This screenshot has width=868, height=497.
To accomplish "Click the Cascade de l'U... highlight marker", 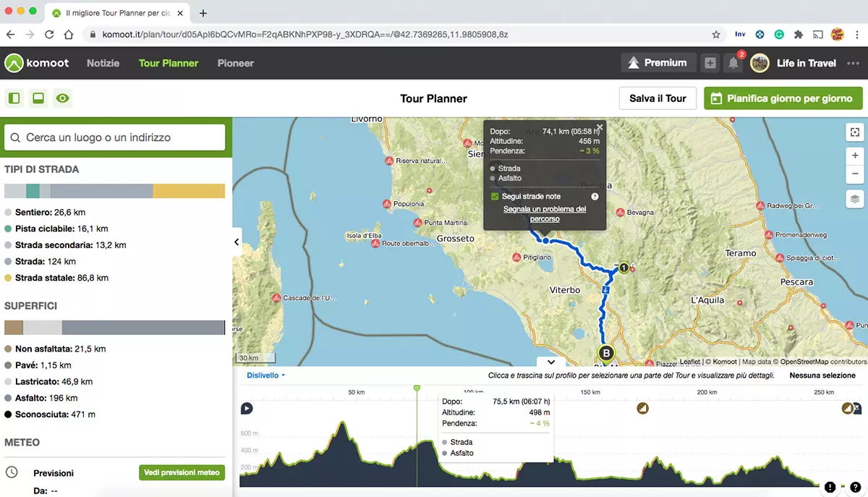I will [276, 297].
